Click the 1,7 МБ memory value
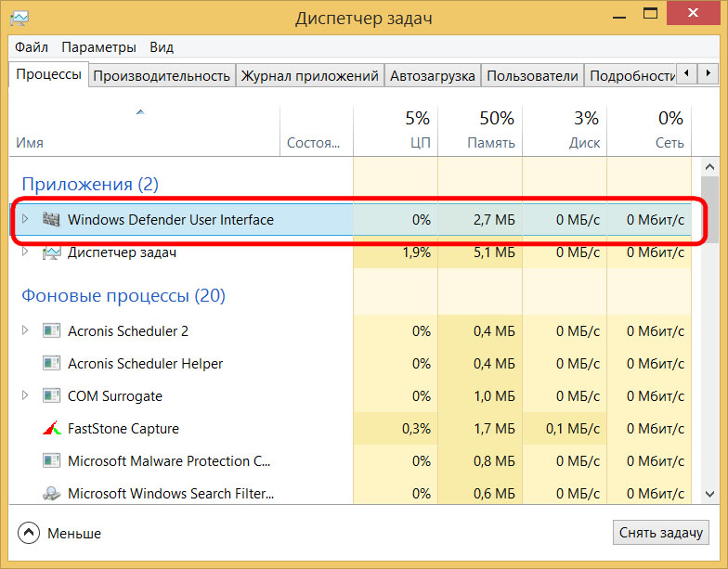This screenshot has width=728, height=569. click(494, 429)
